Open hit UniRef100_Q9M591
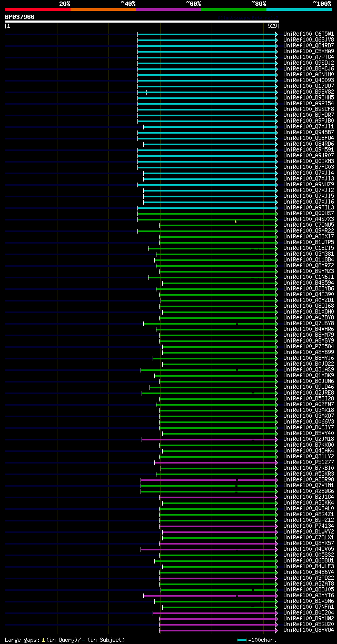Screen dimensions: 337x644 [309, 149]
